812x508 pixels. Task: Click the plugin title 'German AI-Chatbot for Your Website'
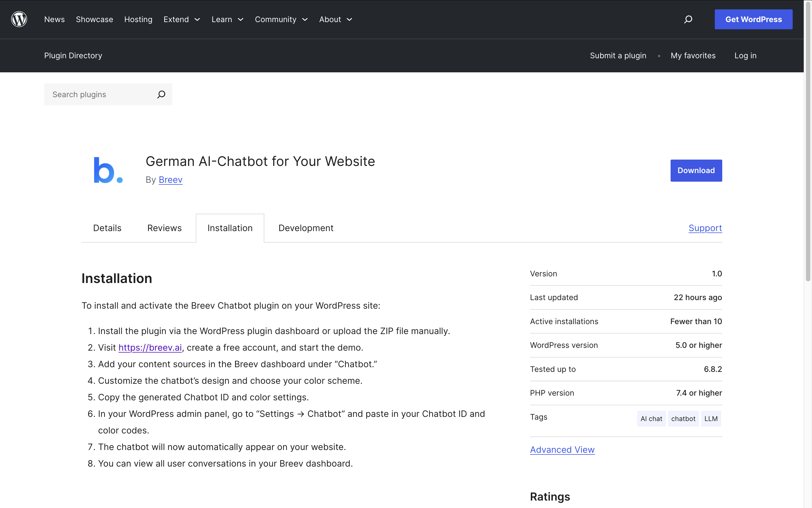[260, 161]
